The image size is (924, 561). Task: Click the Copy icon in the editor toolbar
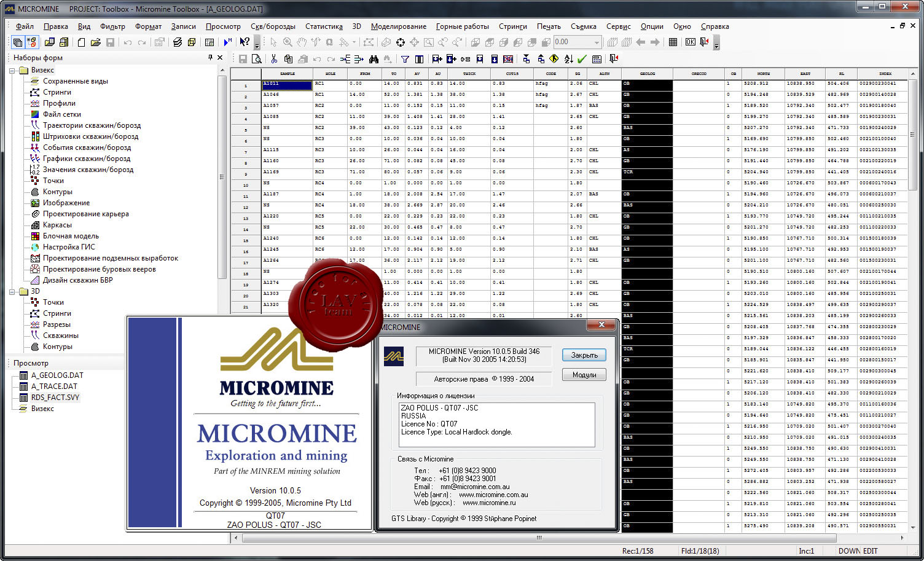pyautogui.click(x=288, y=59)
